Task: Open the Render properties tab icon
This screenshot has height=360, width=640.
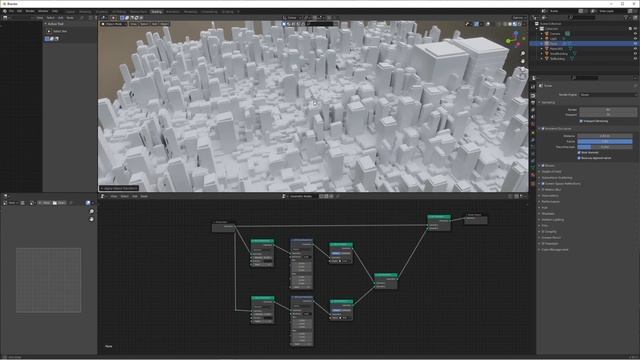Action: click(533, 96)
